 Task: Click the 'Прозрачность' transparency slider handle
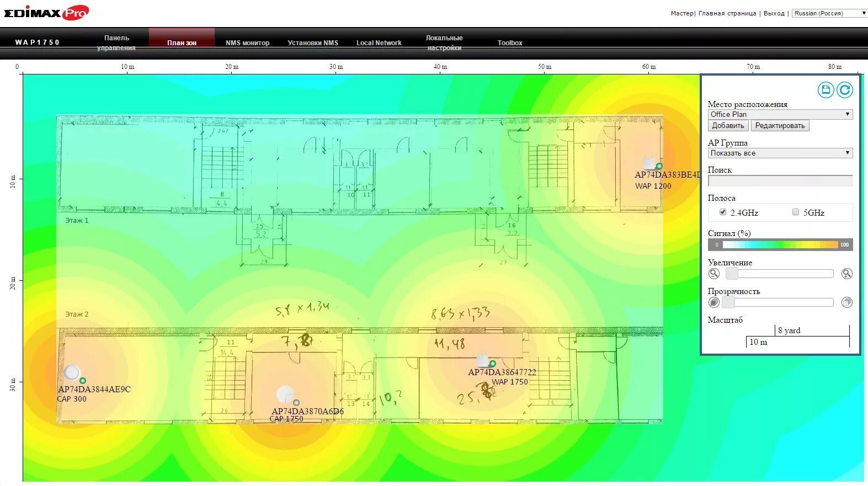pos(728,302)
